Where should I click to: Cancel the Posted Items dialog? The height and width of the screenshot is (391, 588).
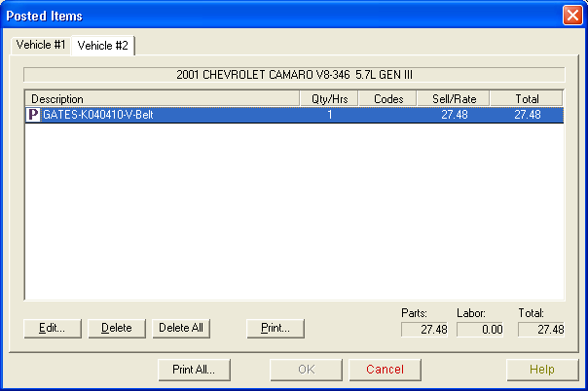[384, 370]
